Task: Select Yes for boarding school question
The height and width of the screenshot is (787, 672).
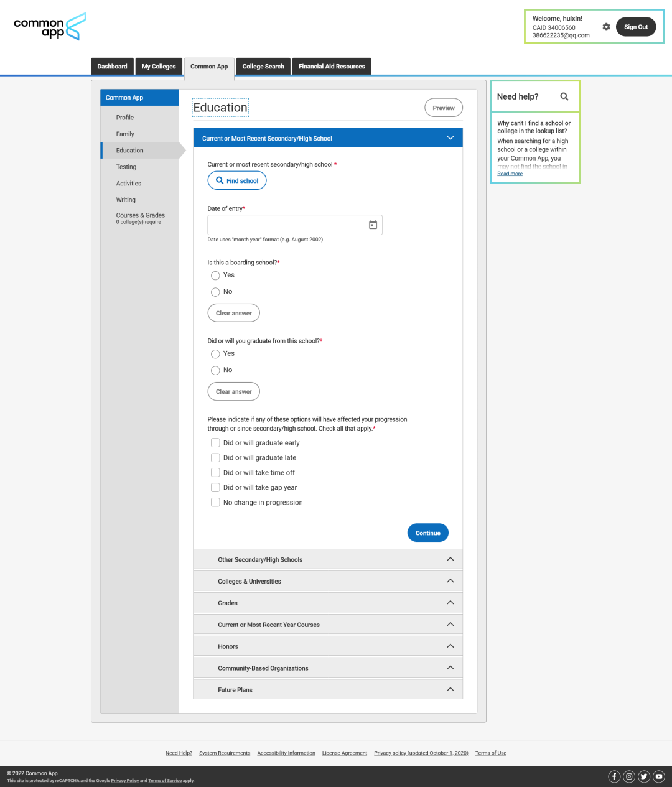Action: [x=215, y=276]
